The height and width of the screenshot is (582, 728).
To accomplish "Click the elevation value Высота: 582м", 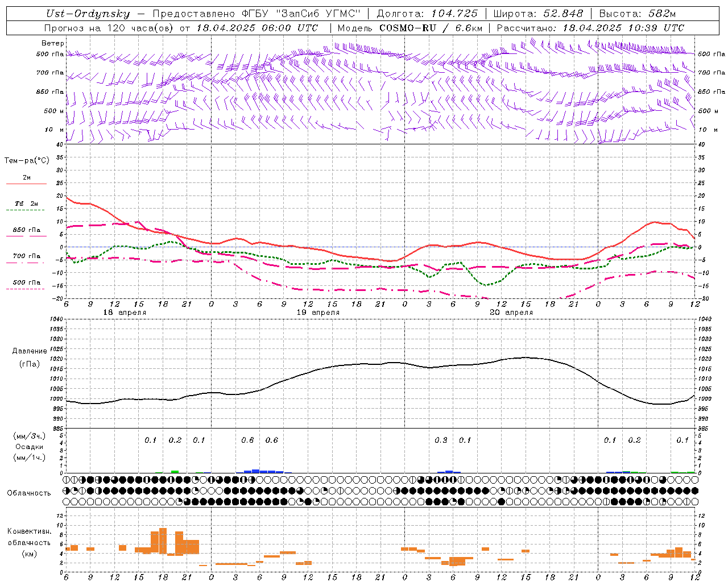I will [638, 14].
